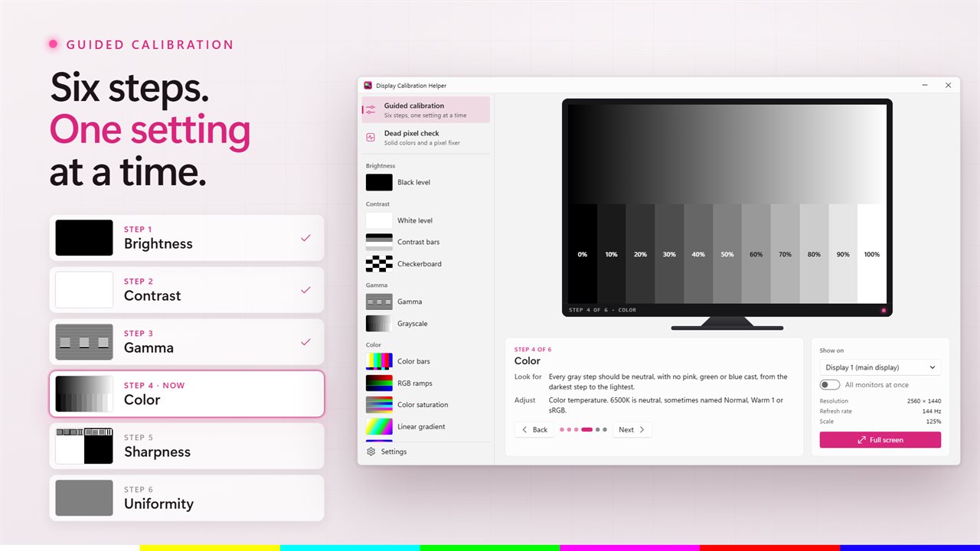The height and width of the screenshot is (551, 980).
Task: Open Settings in the sidebar
Action: tap(426, 452)
